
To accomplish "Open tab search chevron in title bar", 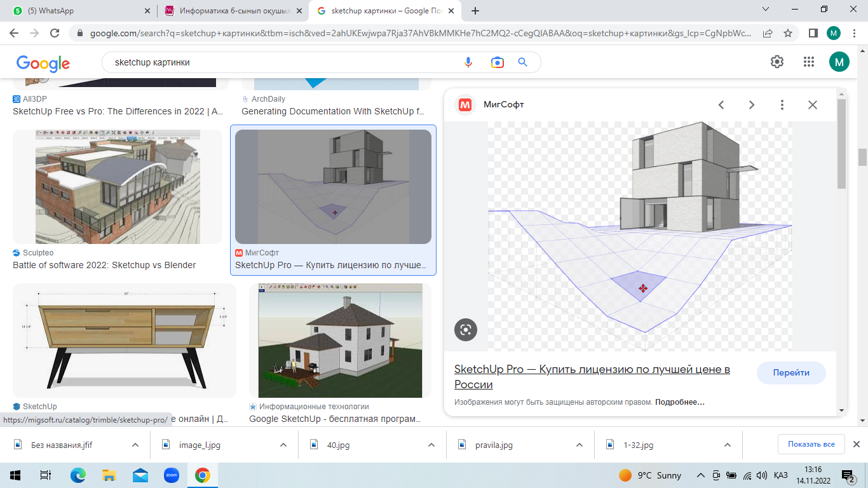I will (766, 10).
